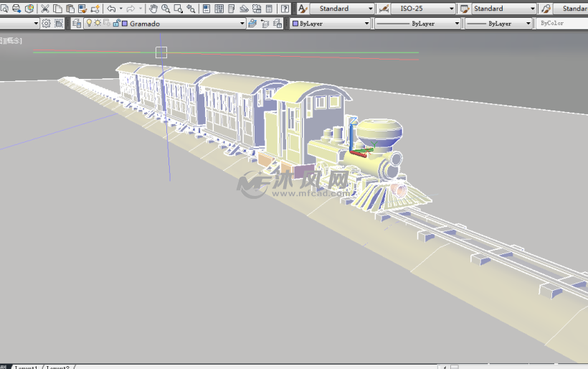This screenshot has width=588, height=369.
Task: Open Markup Set Manager icon
Action: tap(257, 9)
